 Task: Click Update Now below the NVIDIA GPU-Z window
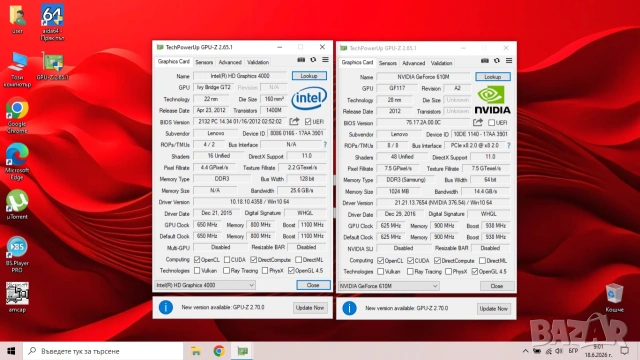coord(493,308)
